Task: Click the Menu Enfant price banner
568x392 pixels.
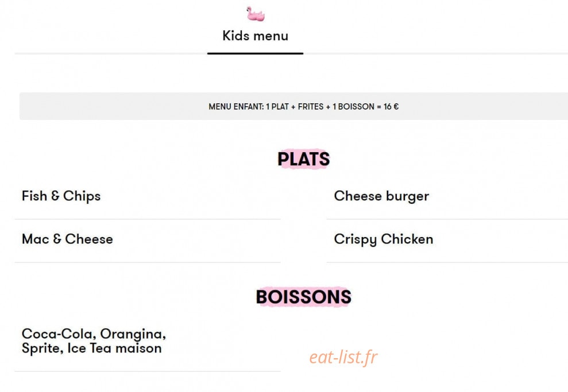Action: (x=294, y=106)
